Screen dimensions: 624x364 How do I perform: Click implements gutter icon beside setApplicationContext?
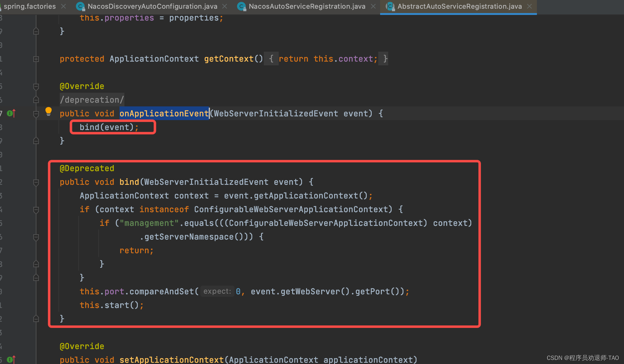coord(11,360)
